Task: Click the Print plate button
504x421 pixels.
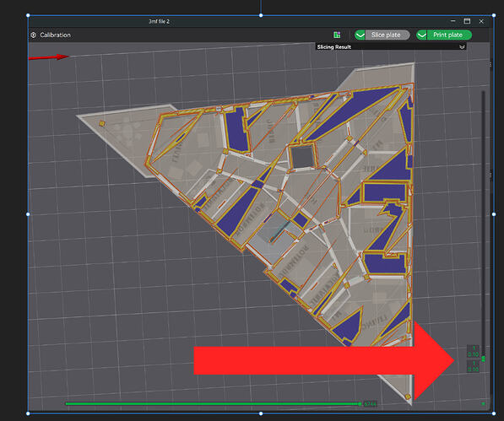Action: tap(449, 35)
